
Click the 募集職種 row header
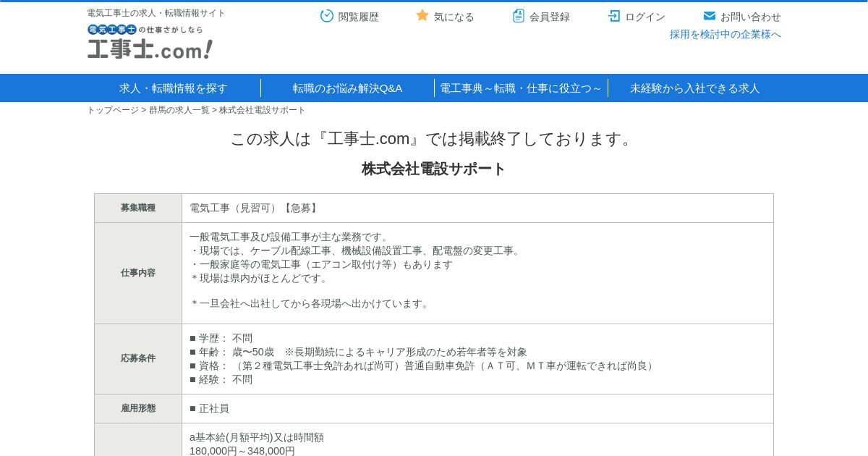point(138,208)
